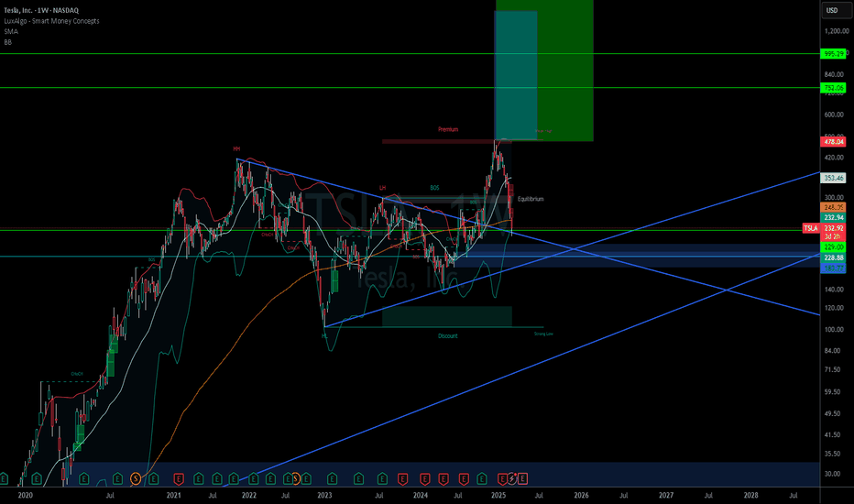
Task: Open the square upcoming earnings marker after lightning icon
Action: point(522,479)
